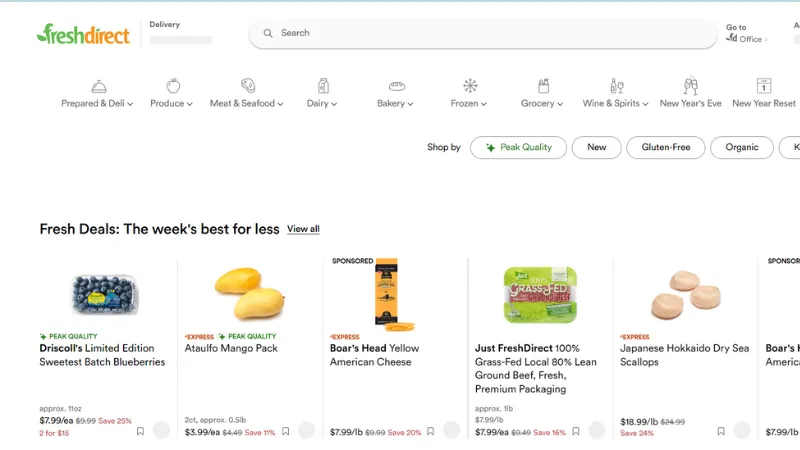Screen dimensions: 800x450
Task: Click the Produce apple icon
Action: pyautogui.click(x=173, y=86)
